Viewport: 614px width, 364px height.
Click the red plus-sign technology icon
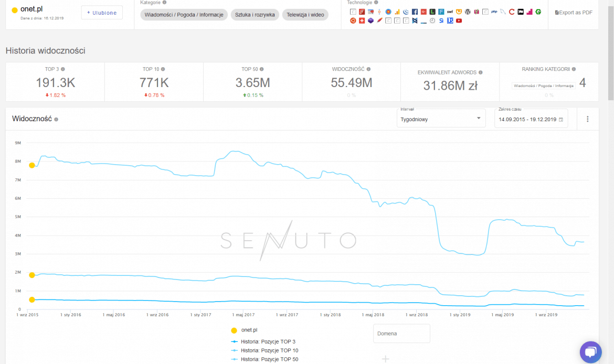(362, 20)
